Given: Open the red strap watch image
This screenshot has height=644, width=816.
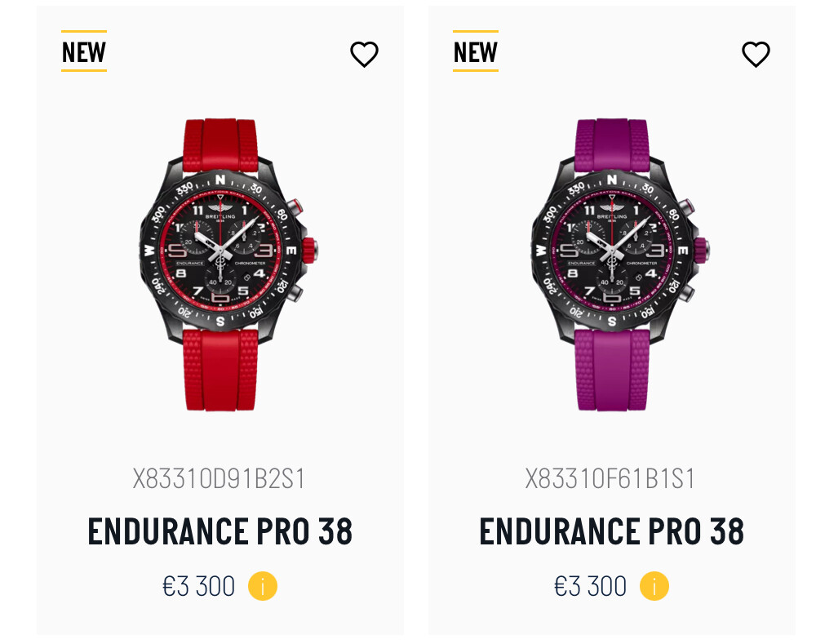Looking at the screenshot, I should click(227, 265).
